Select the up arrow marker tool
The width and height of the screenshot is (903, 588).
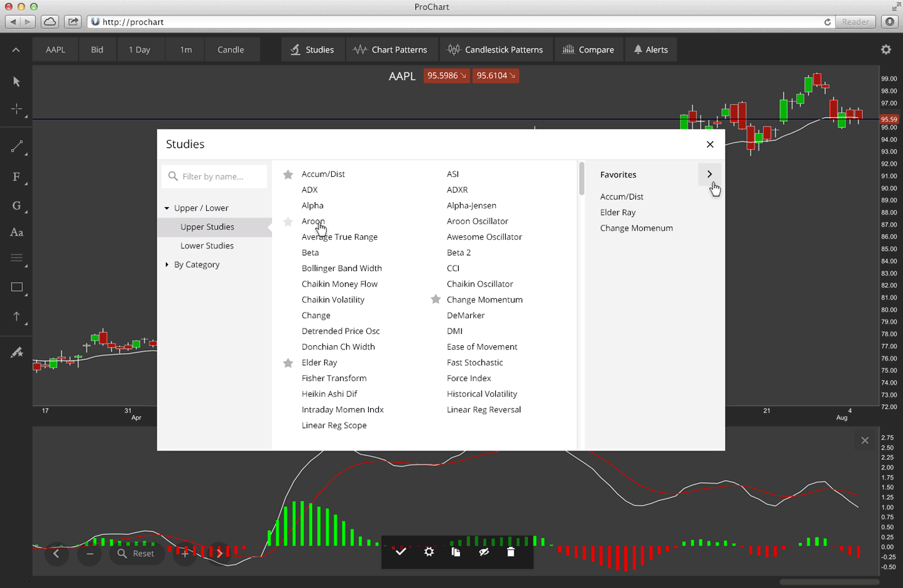[x=17, y=316]
